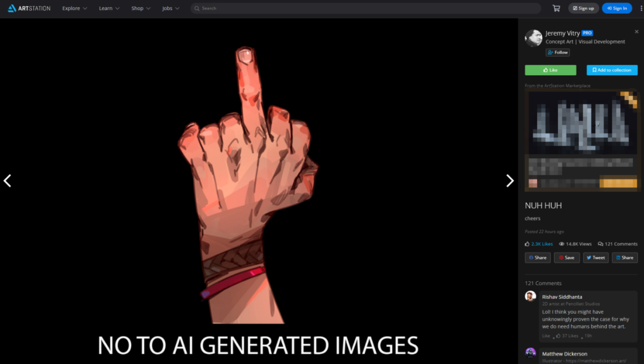Click the yellow button on marketplace card
644x364 pixels.
pos(618,183)
